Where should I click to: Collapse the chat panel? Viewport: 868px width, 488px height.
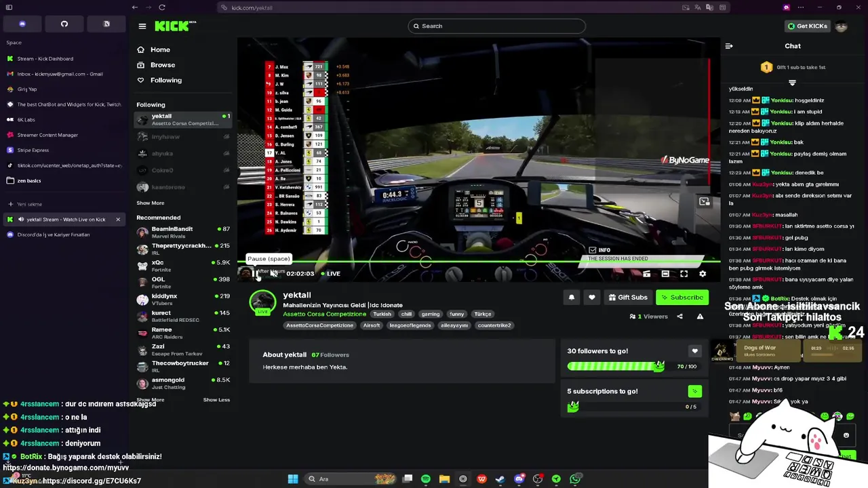point(729,46)
